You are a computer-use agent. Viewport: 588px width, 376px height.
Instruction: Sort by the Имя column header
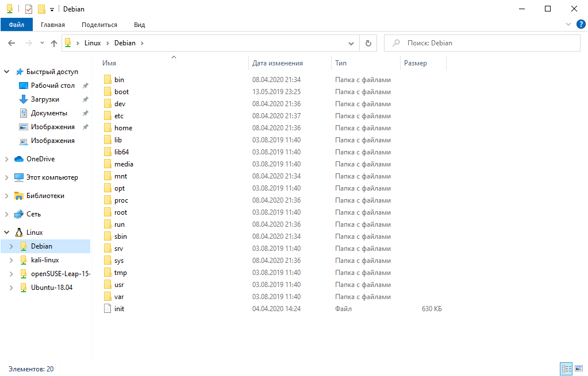109,63
